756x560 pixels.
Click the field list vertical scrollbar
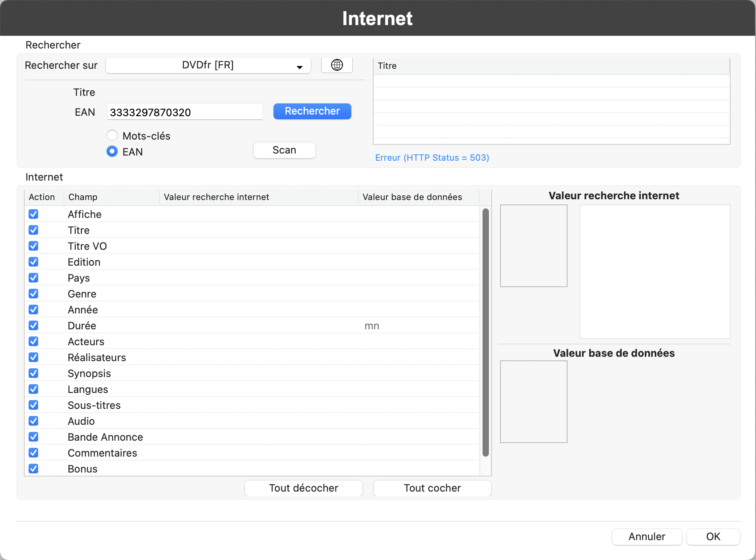(x=485, y=332)
